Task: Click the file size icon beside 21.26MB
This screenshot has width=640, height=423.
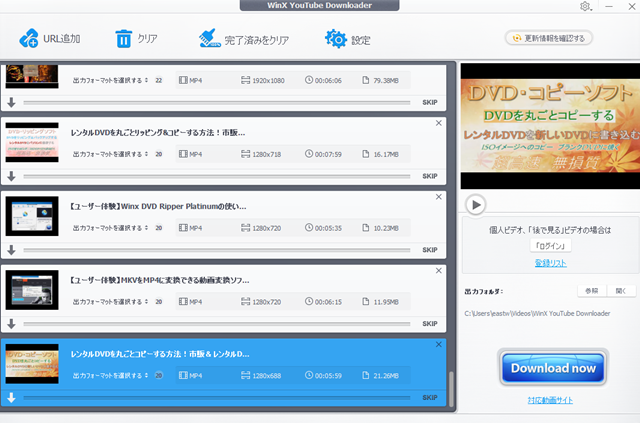Action: pos(366,375)
